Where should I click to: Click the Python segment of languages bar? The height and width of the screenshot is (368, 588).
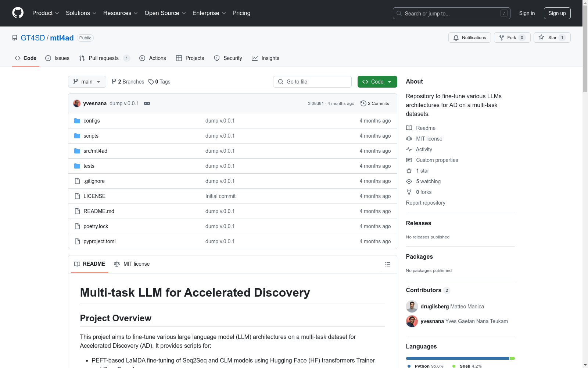[458, 358]
